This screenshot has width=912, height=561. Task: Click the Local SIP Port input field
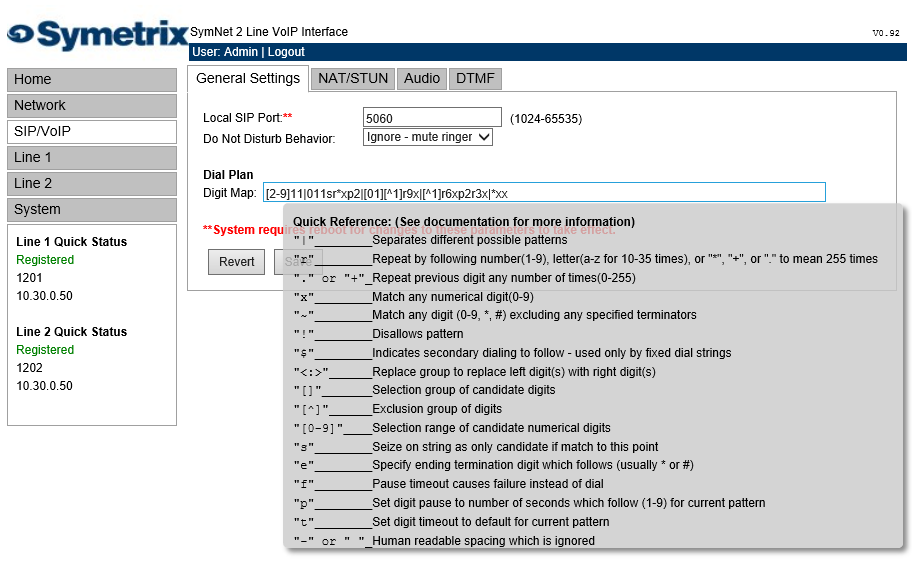[x=432, y=117]
